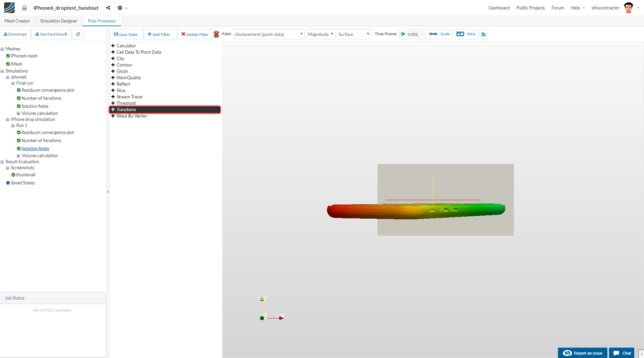Collapse the Meshes tree node

2,49
